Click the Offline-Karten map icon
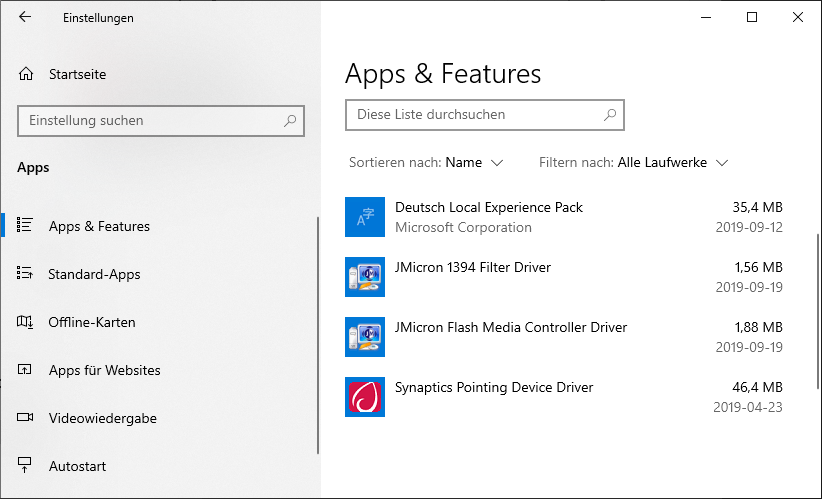 point(25,322)
